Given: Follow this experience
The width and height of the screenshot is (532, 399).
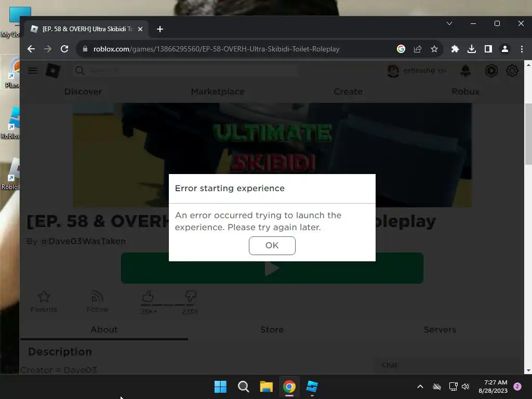Looking at the screenshot, I should pyautogui.click(x=97, y=301).
